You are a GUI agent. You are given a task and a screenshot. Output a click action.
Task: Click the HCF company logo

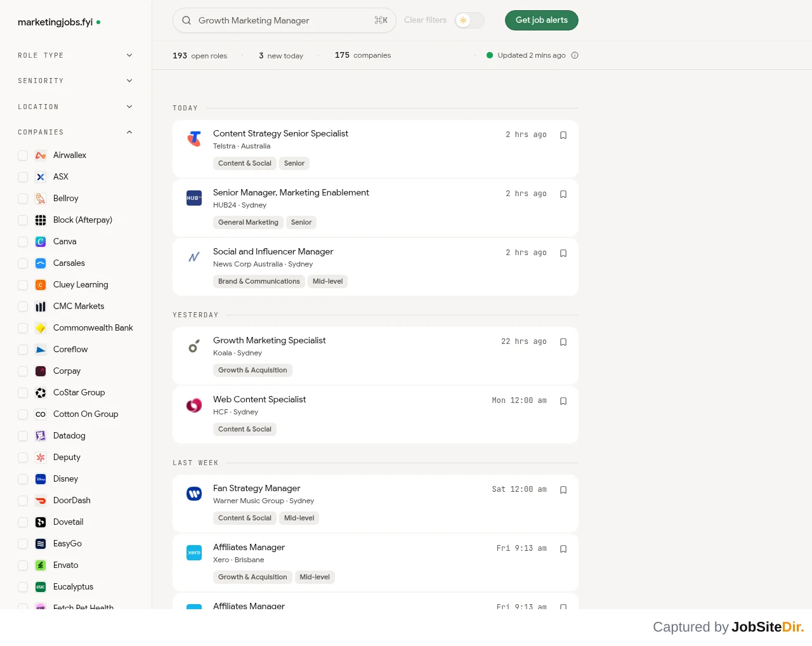pyautogui.click(x=194, y=405)
